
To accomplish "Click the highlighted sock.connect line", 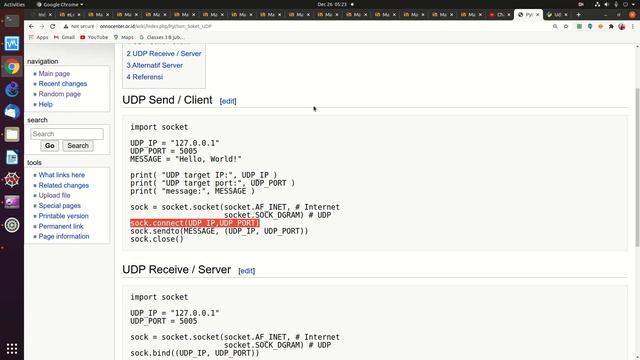I will point(195,223).
